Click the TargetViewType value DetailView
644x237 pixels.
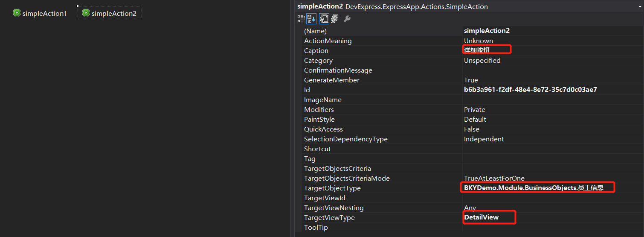481,217
